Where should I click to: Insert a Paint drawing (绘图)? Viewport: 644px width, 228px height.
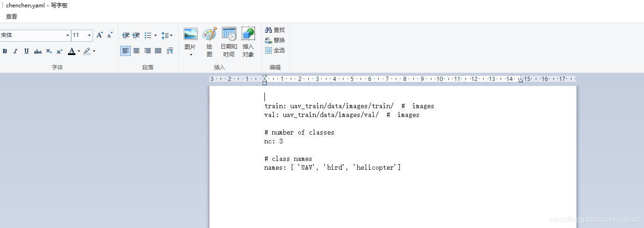(209, 42)
